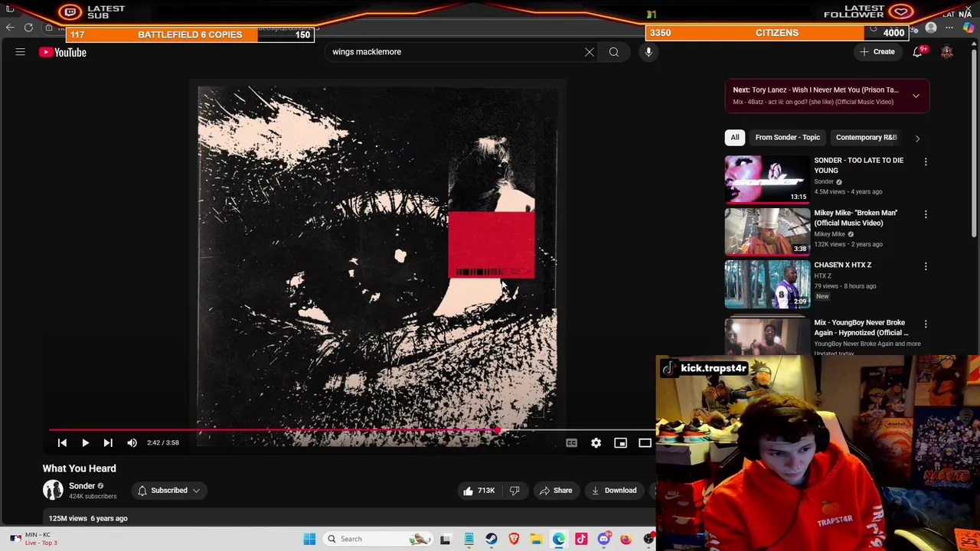Go back in the browser
Screen dimensions: 980x551
[10, 28]
